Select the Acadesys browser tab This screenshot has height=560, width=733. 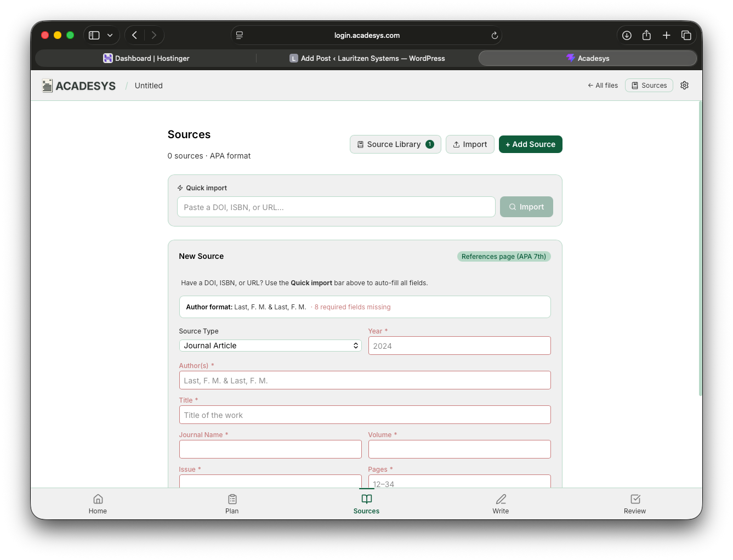(x=588, y=58)
